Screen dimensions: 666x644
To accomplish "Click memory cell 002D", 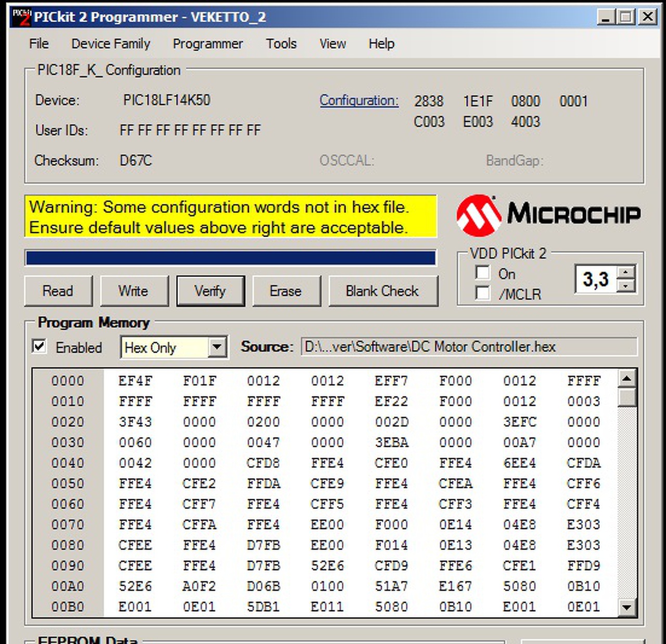I will (391, 422).
